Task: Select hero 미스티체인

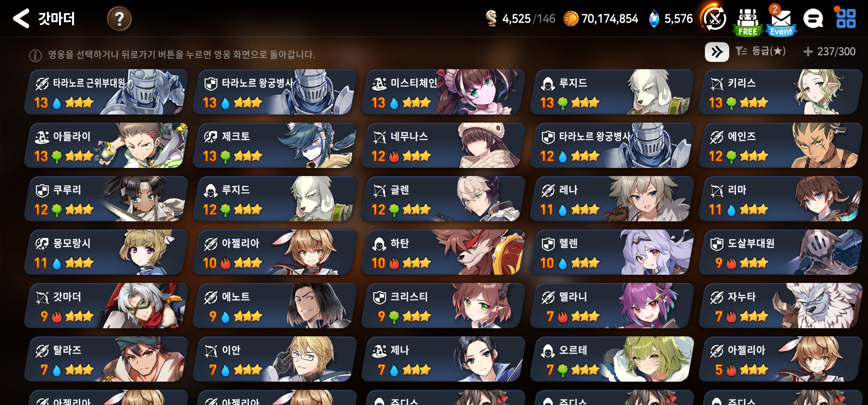Action: click(443, 92)
